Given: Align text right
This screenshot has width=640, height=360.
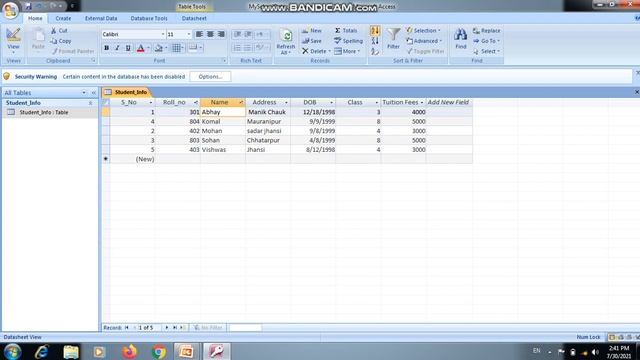Looking at the screenshot, I should coord(221,34).
